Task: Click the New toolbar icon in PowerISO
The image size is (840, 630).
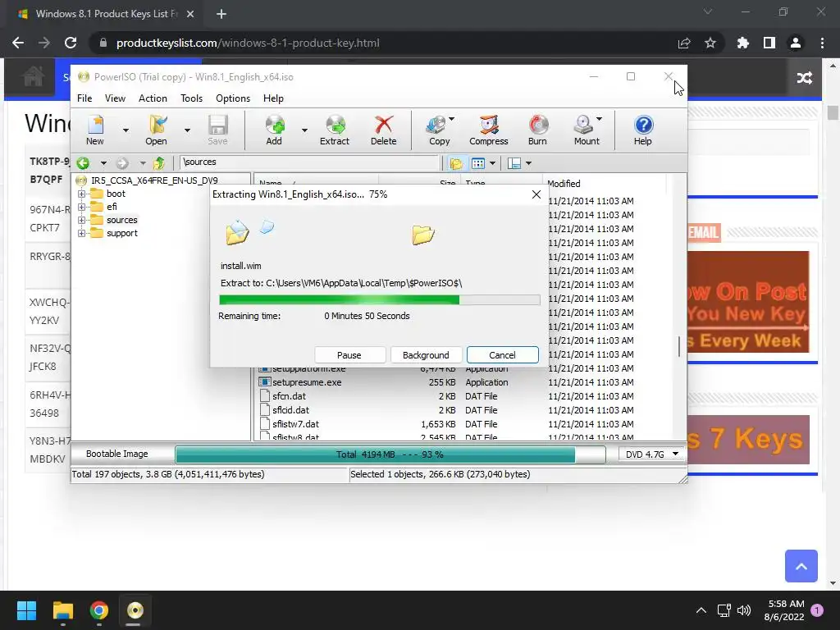Action: (95, 130)
